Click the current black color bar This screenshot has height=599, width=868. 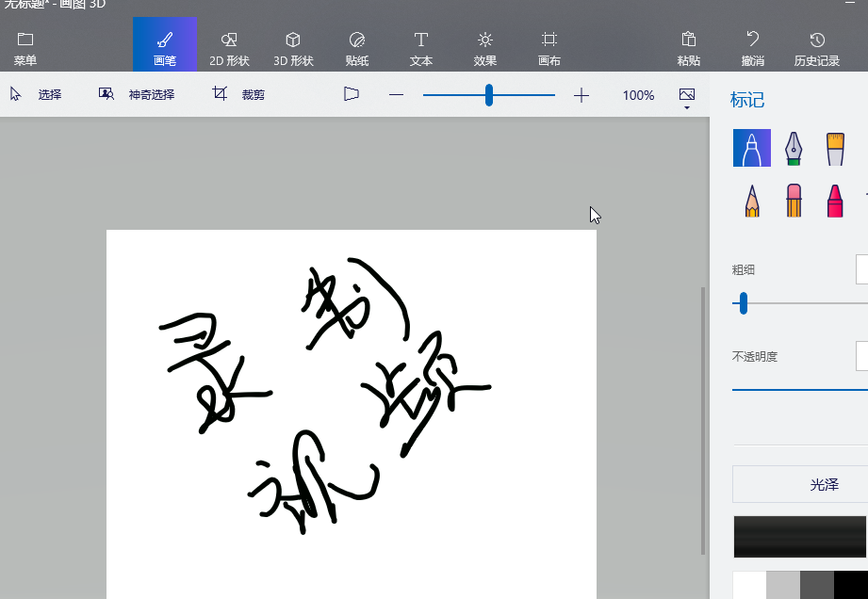pyautogui.click(x=799, y=537)
